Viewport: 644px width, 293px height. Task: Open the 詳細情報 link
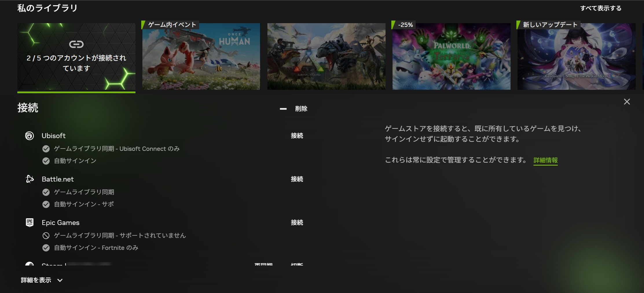(545, 160)
